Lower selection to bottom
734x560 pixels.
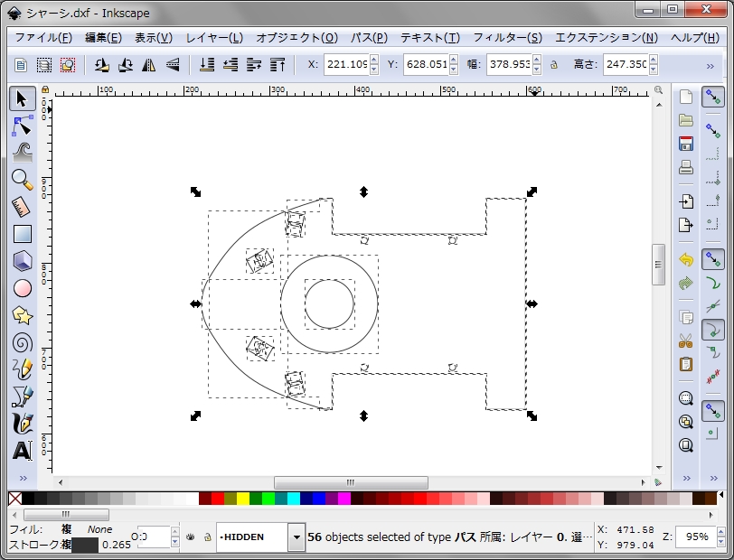pos(207,65)
